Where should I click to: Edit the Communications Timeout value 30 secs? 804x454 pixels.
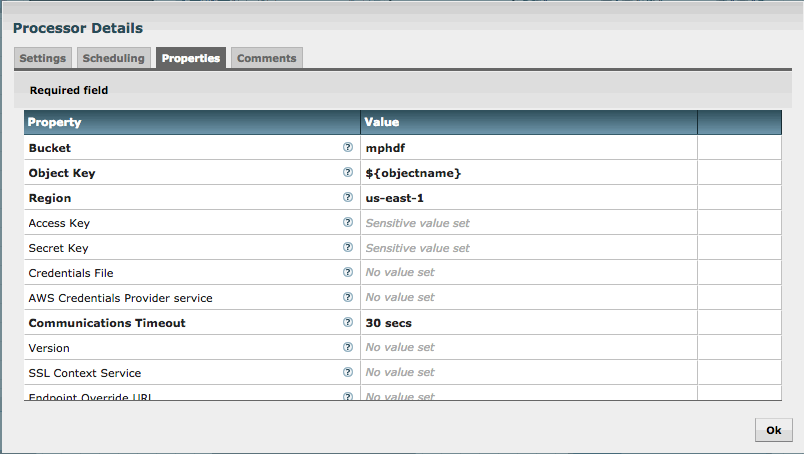point(528,323)
